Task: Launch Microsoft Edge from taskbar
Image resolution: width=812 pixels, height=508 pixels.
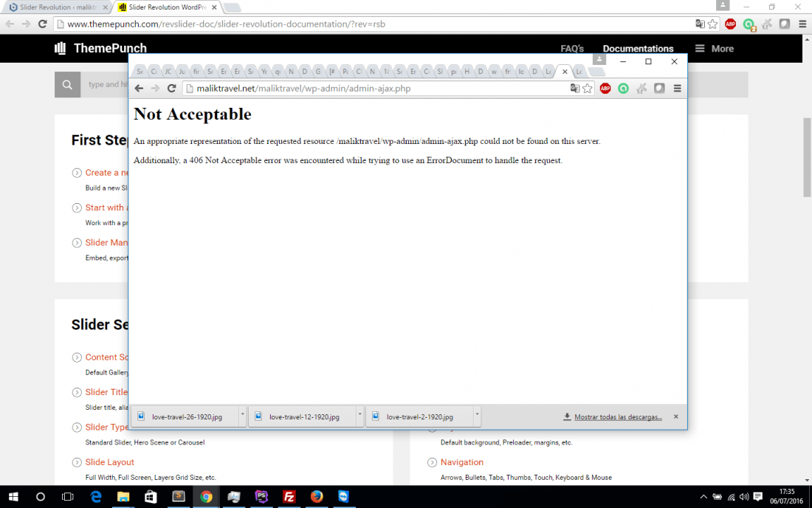Action: tap(96, 497)
